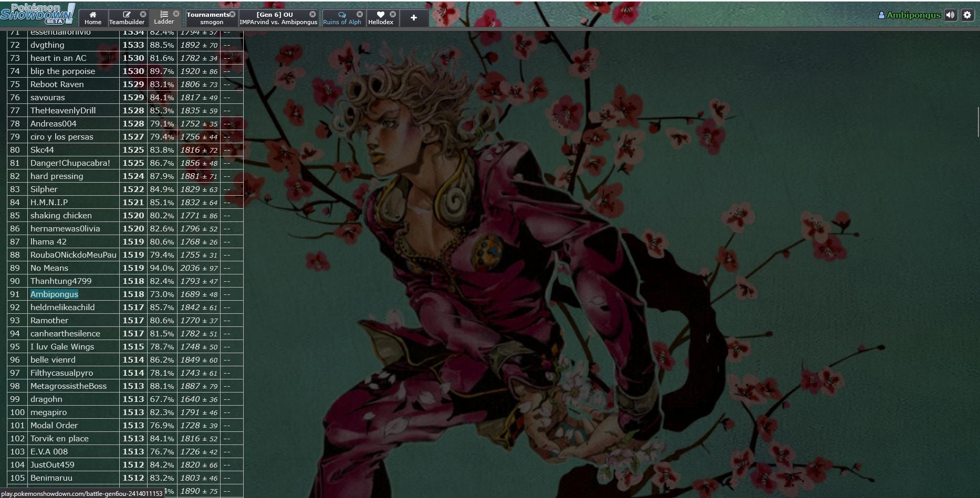The image size is (980, 498).
Task: Click Glicko rating 2036 ± 97
Action: click(199, 268)
